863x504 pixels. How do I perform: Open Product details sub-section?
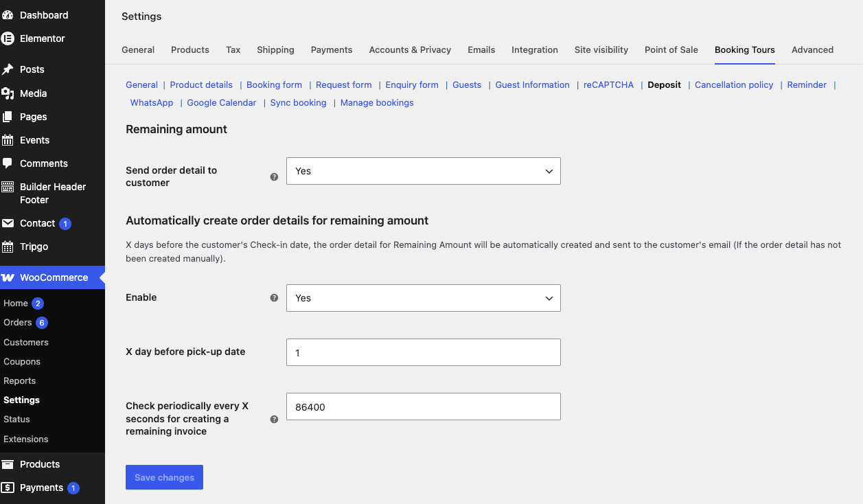[201, 84]
